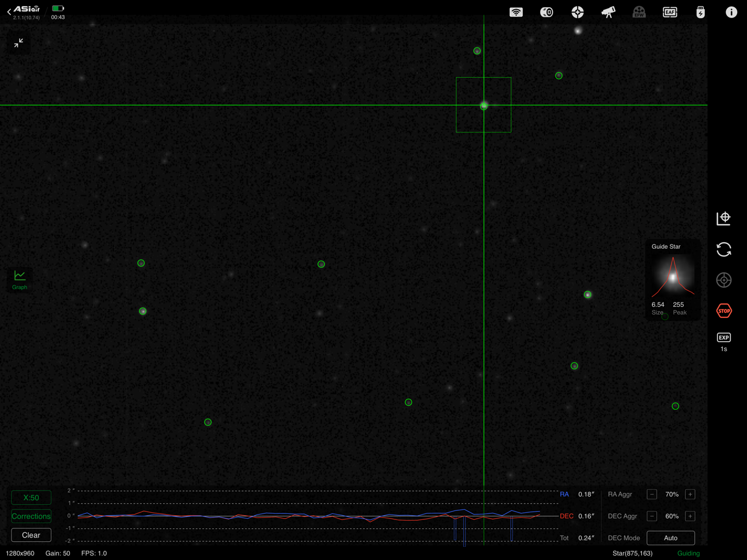Open the DEC Mode Auto dropdown
Image resolution: width=747 pixels, height=560 pixels.
pyautogui.click(x=670, y=538)
